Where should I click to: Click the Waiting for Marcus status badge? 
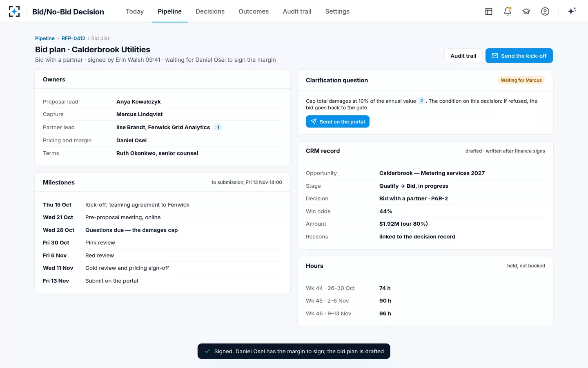click(x=521, y=80)
